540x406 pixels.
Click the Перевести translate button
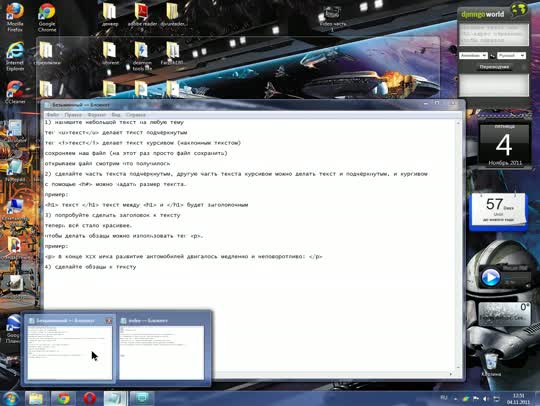click(x=494, y=67)
